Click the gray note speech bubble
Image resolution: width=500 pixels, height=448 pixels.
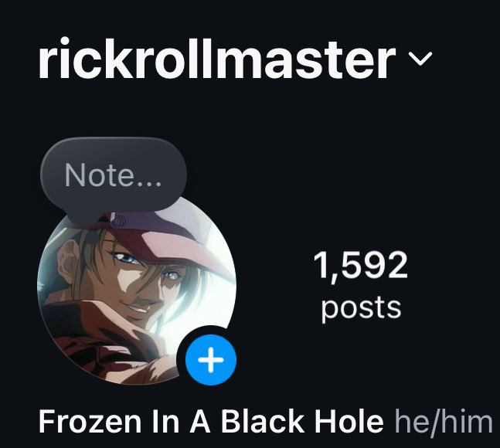coord(113,175)
